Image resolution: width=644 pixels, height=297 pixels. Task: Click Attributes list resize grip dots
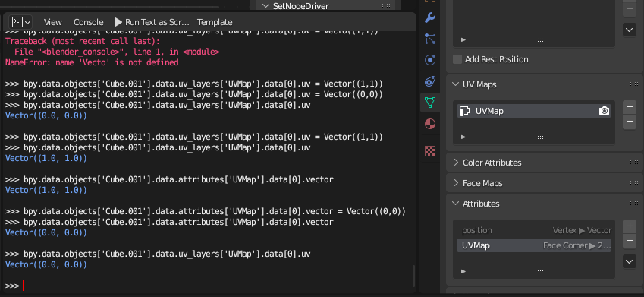542,272
